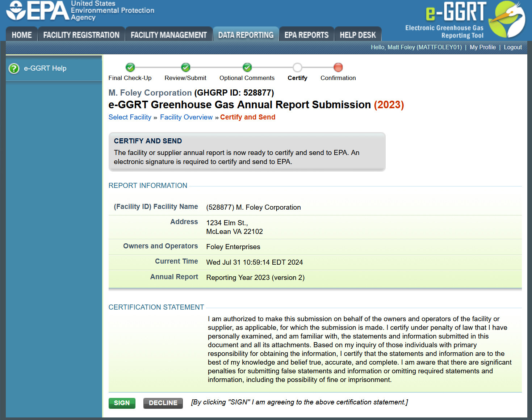Image resolution: width=532 pixels, height=420 pixels.
Task: Click the Optional Comments step label
Action: click(x=247, y=78)
